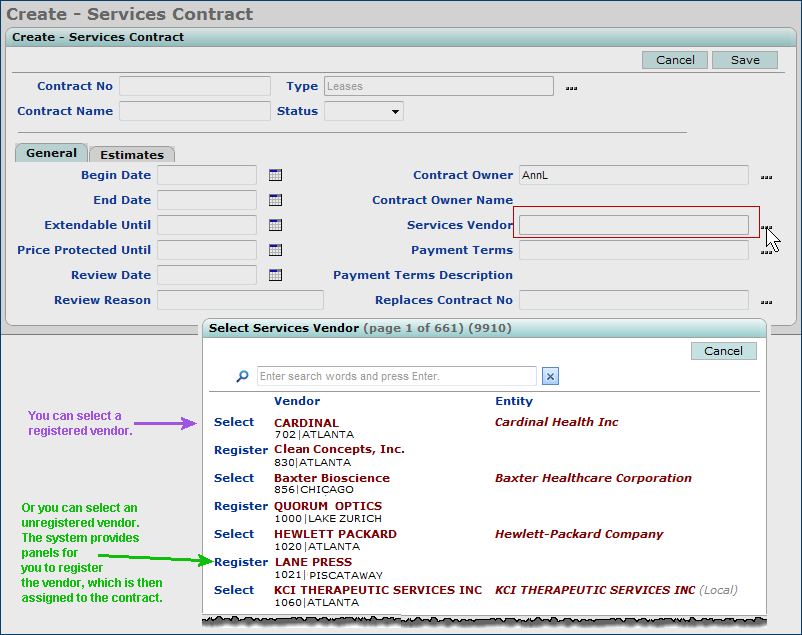Select the Baxter Bioscience vendor
Image resolution: width=802 pixels, height=635 pixels.
point(234,478)
